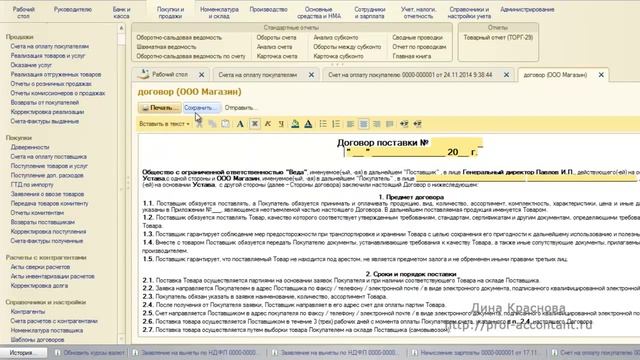
Task: Select the 'договор (ООО Магазин)' tab
Action: click(x=555, y=75)
